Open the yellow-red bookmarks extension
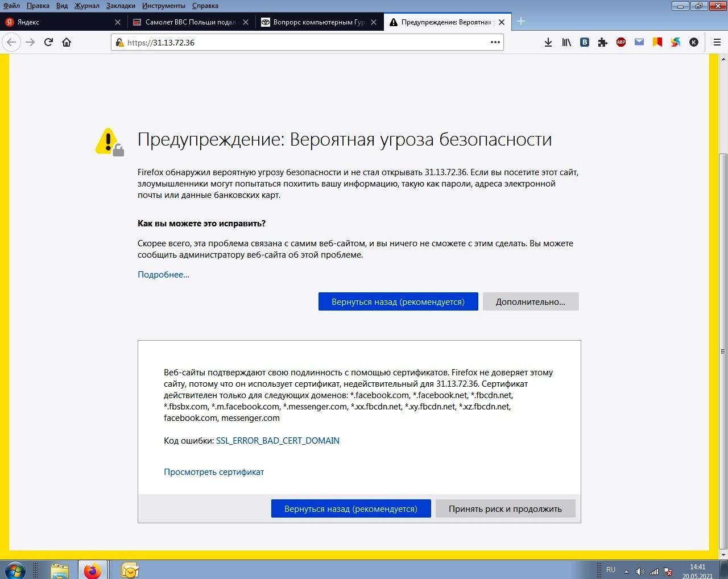The image size is (728, 579). point(657,42)
